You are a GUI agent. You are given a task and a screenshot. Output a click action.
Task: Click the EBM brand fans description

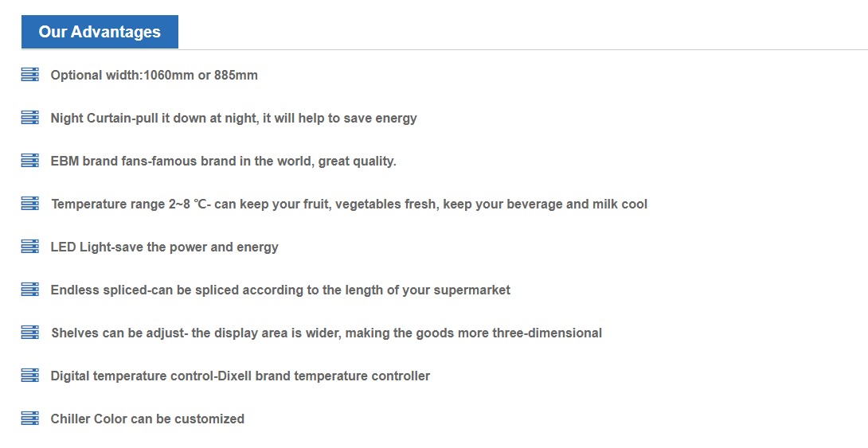(x=223, y=162)
